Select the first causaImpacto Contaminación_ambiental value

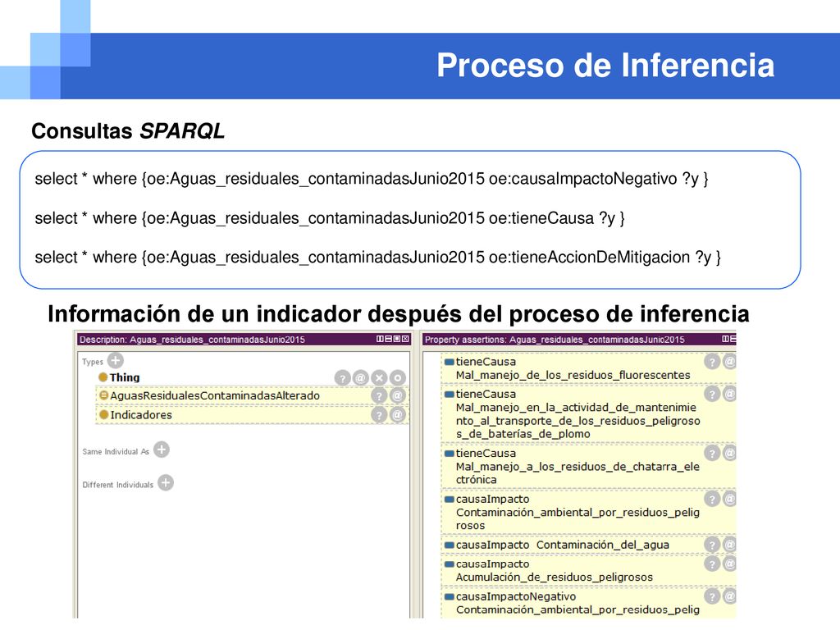point(577,518)
